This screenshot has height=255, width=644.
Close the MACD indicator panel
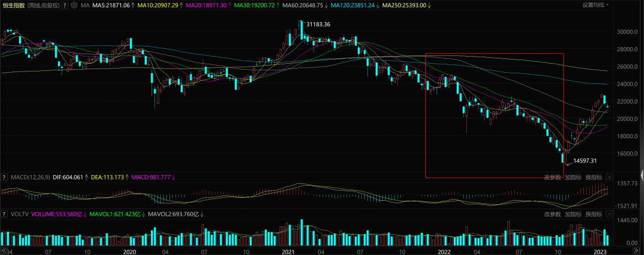(609, 178)
